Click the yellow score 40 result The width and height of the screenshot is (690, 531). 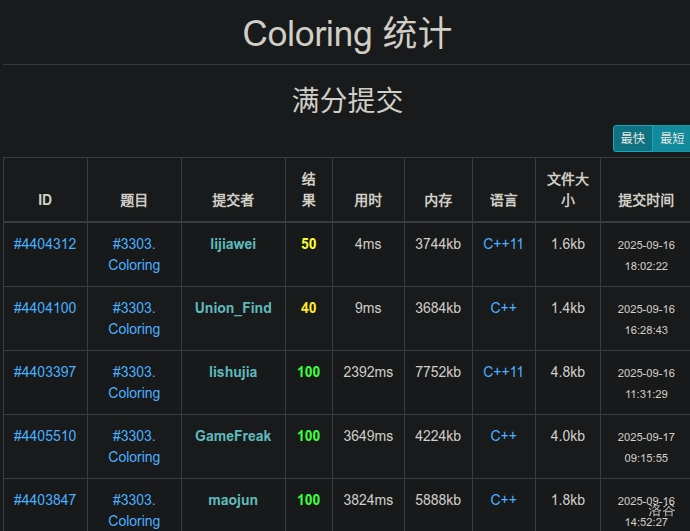point(308,308)
